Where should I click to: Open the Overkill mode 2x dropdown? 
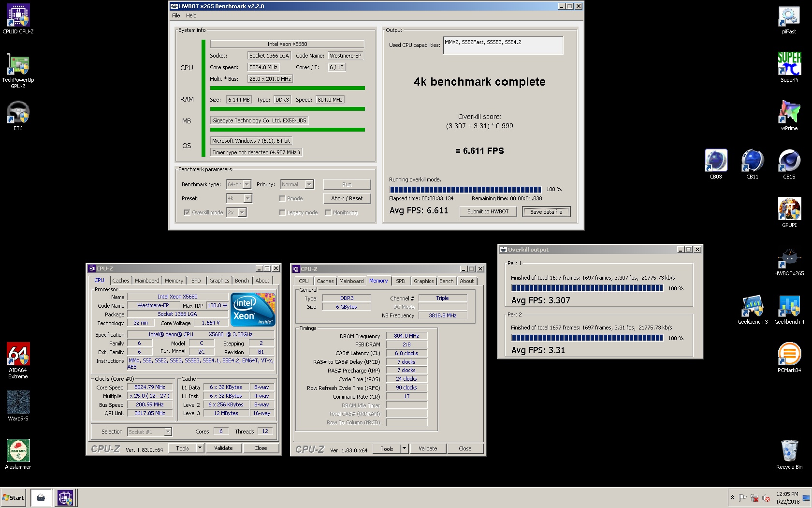tap(236, 212)
